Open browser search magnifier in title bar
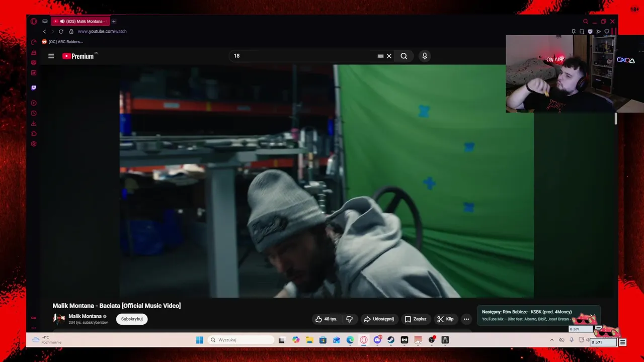644x362 pixels. pos(585,22)
